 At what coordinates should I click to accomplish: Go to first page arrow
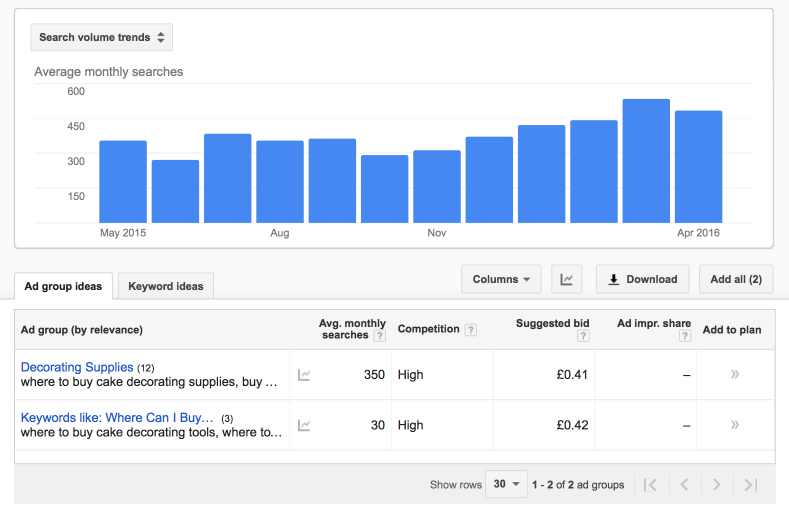point(650,485)
